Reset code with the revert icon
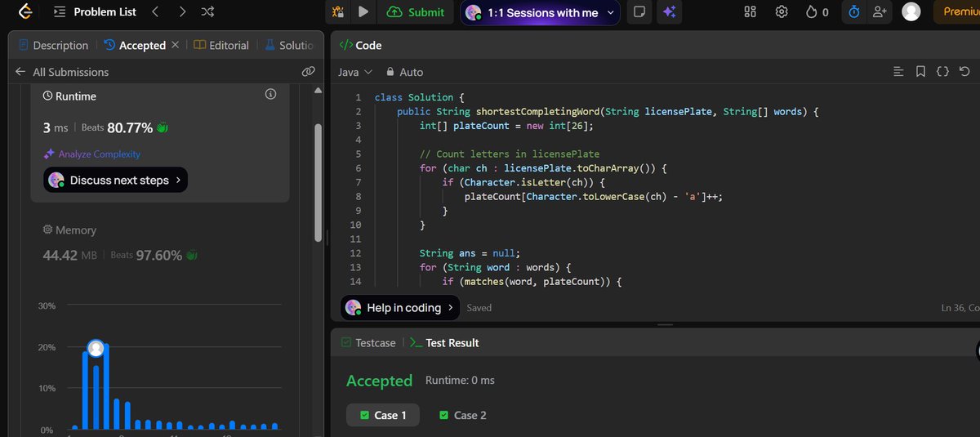This screenshot has width=980, height=437. 964,72
